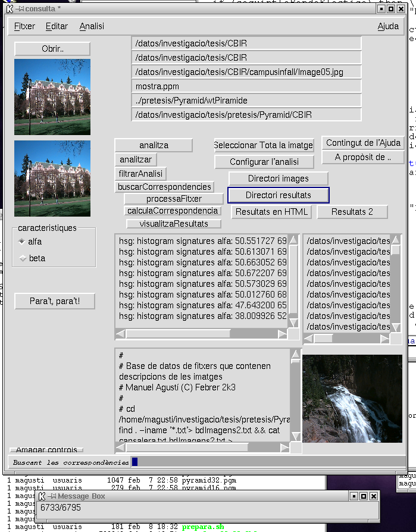Click the buscarCorrespondencies button
Viewport: 416px width, 532px height.
coord(164,187)
